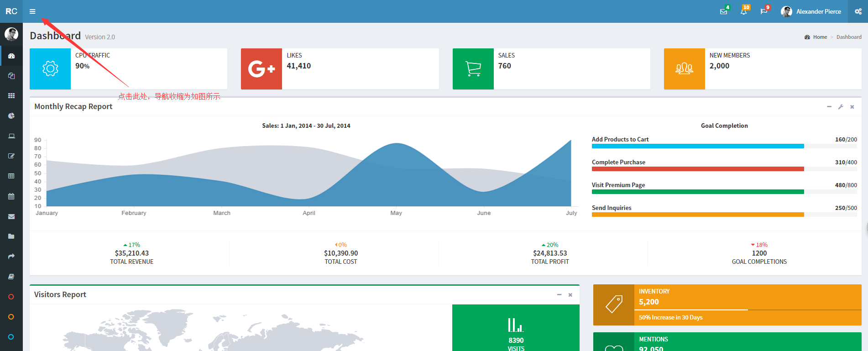Click the 50% Increase in 30 Days text
The height and width of the screenshot is (351, 868).
click(x=671, y=317)
